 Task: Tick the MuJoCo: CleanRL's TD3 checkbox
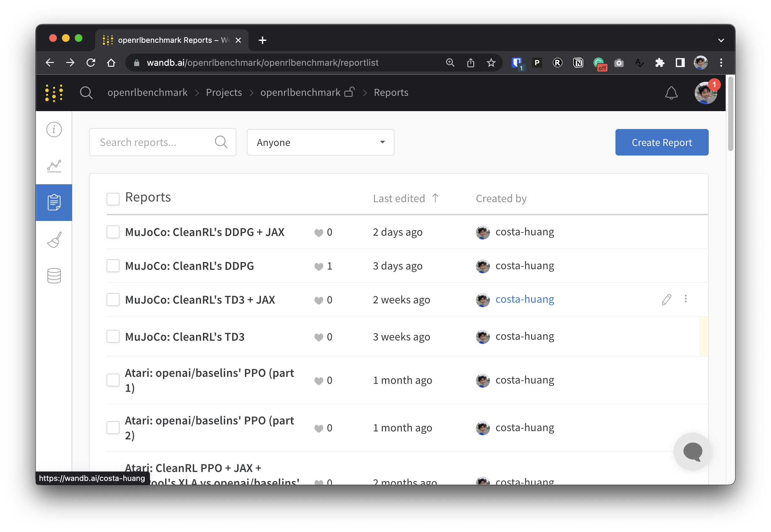[x=113, y=336]
